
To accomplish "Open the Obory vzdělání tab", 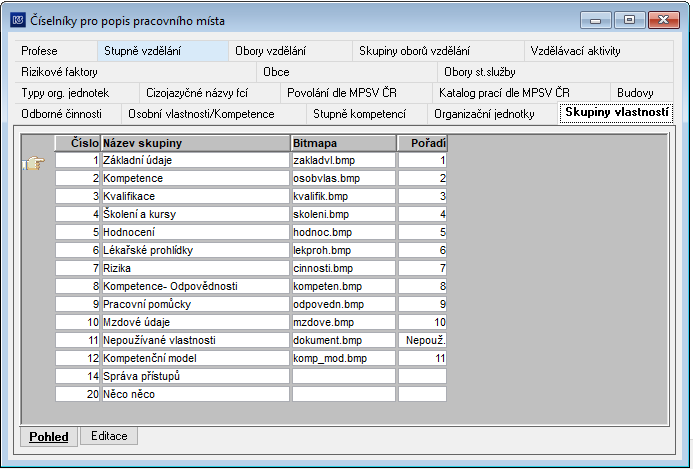I will click(290, 51).
